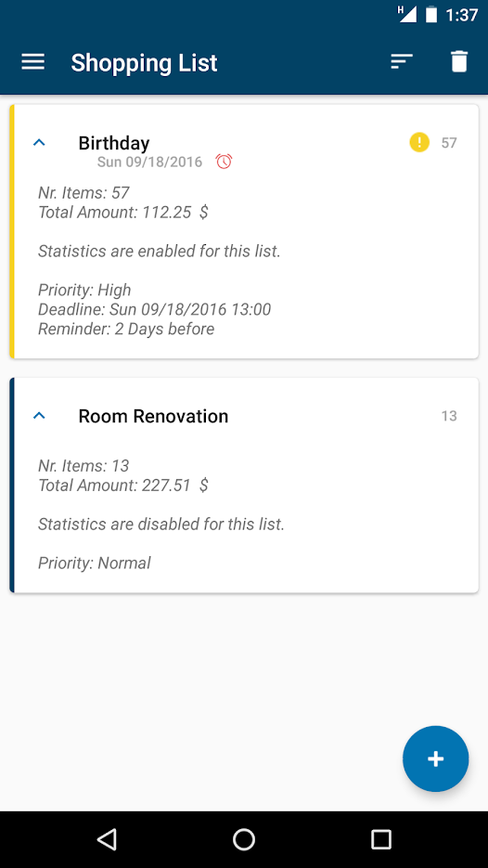Screen dimensions: 488x868
Task: Tap the sort lists icon
Action: 402,61
